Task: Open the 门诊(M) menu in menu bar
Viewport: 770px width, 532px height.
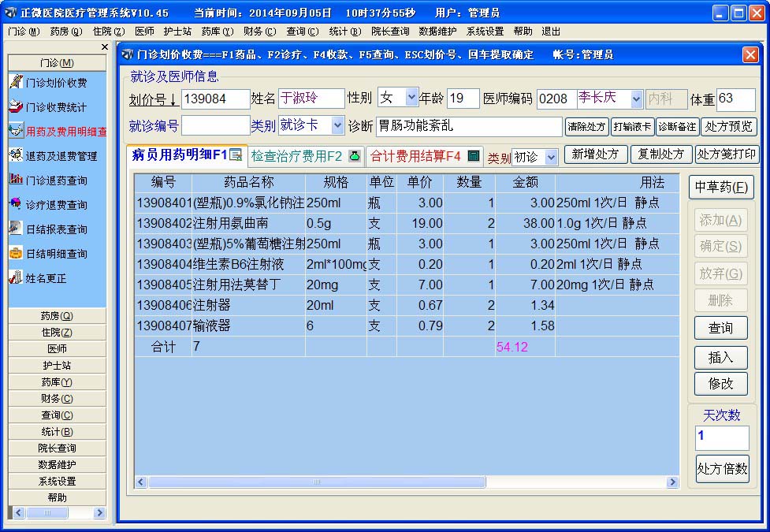Action: pos(24,32)
